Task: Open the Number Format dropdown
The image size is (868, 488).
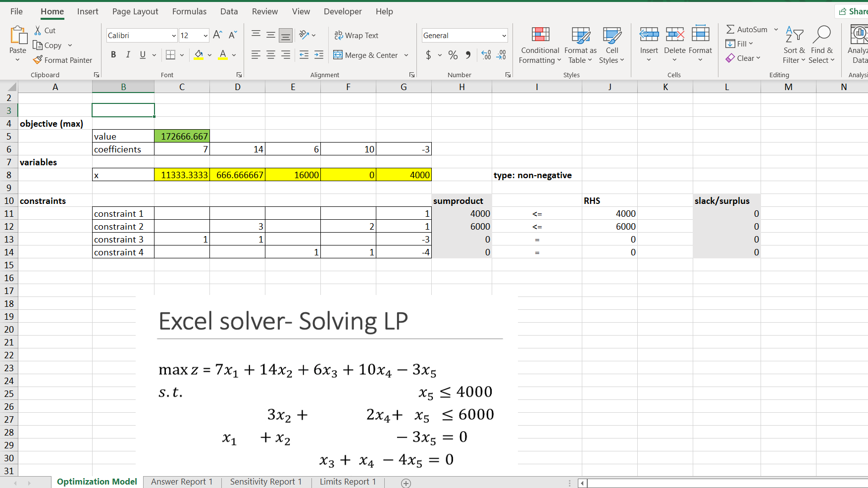Action: [x=464, y=35]
